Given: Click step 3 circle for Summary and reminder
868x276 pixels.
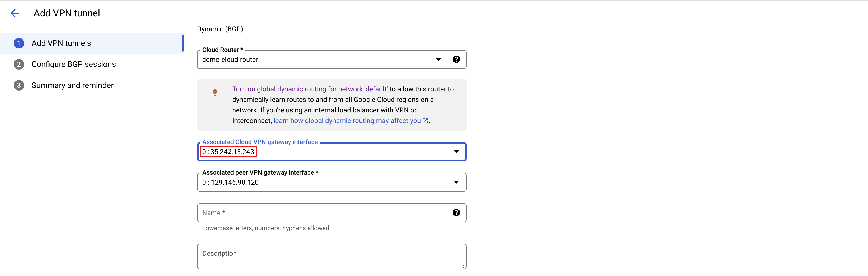Looking at the screenshot, I should pos(19,85).
